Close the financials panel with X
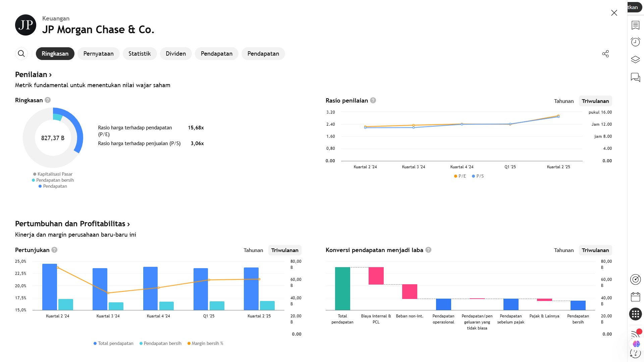Image resolution: width=644 pixels, height=362 pixels. (614, 13)
